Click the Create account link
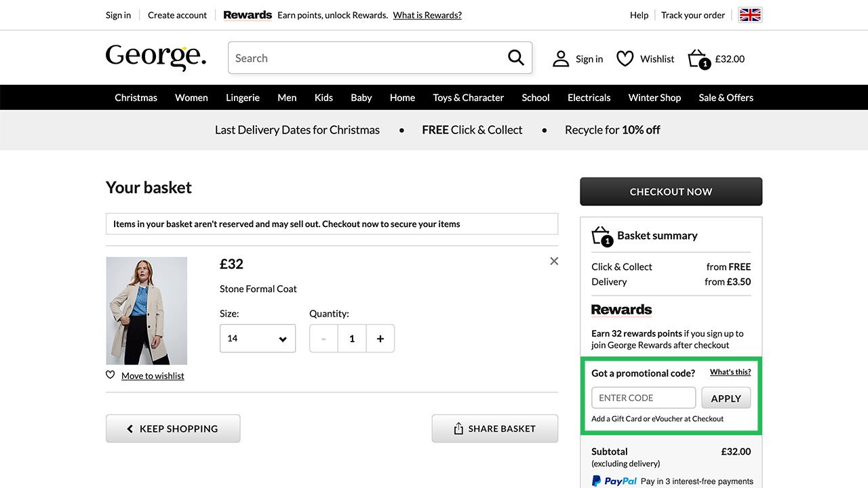 (x=178, y=15)
